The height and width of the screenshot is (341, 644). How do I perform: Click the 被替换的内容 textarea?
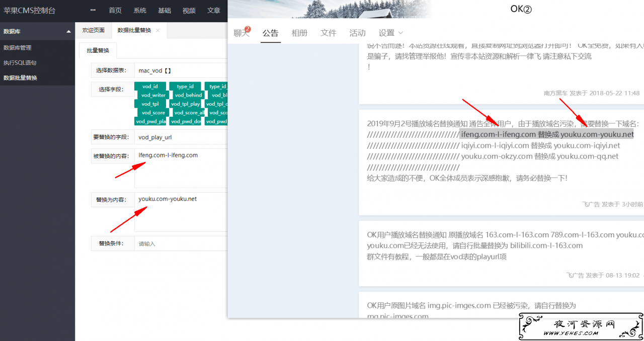point(181,168)
